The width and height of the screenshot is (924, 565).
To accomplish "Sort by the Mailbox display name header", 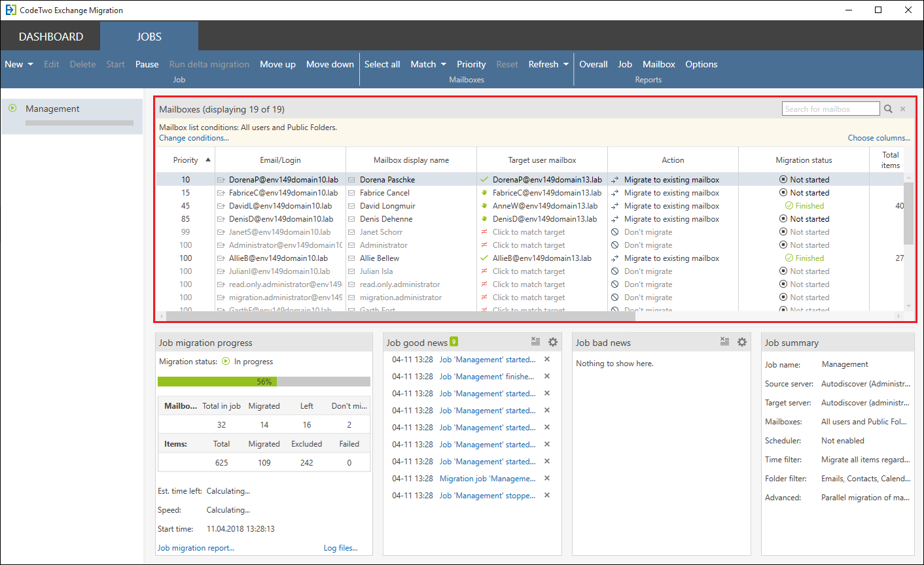I will click(x=411, y=160).
